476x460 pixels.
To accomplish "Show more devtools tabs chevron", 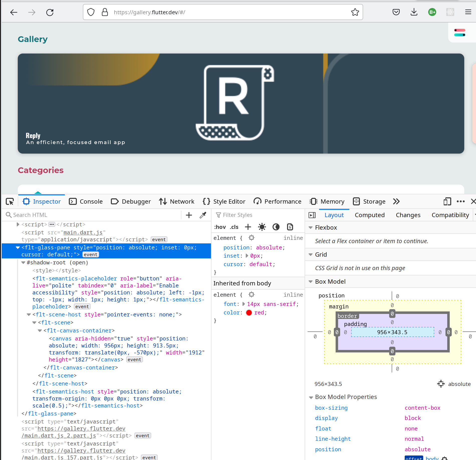I will [x=396, y=201].
